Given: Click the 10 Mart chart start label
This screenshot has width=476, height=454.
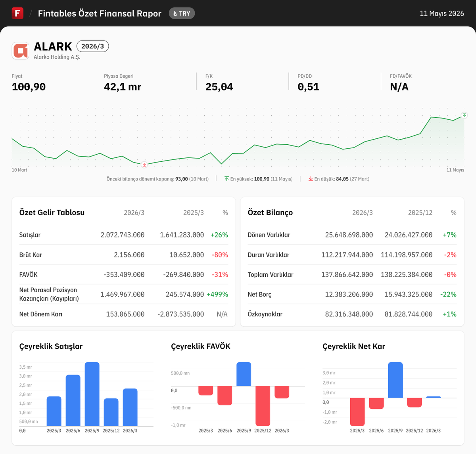Looking at the screenshot, I should pos(19,170).
